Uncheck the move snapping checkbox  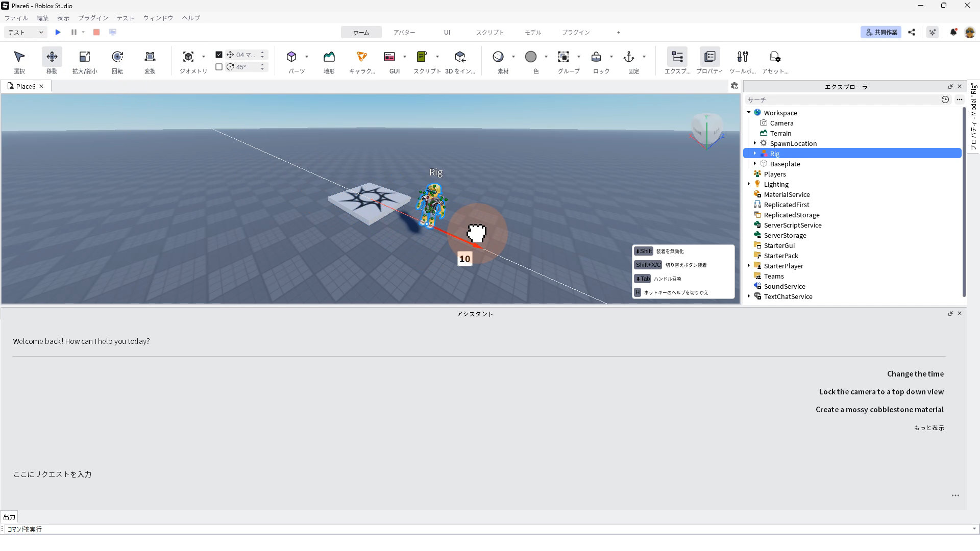(x=219, y=55)
